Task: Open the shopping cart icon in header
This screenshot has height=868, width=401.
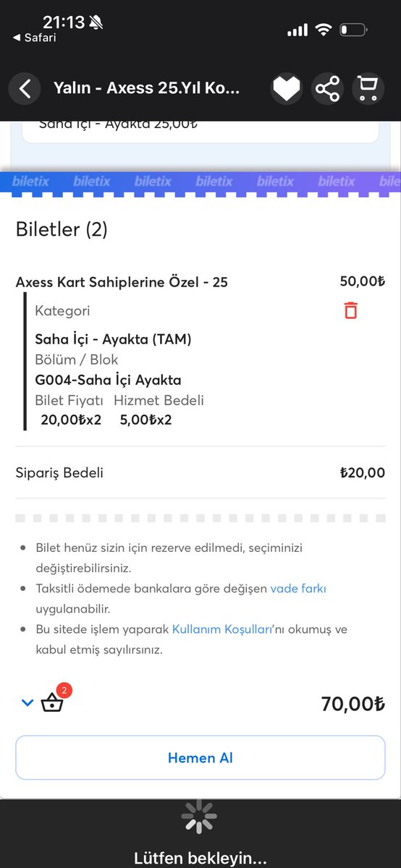Action: click(x=368, y=89)
